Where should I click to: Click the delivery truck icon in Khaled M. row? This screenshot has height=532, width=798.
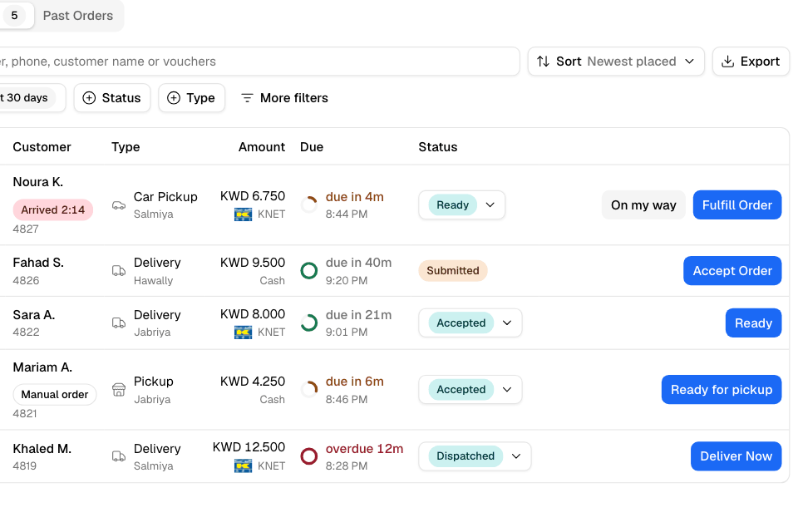[119, 456]
